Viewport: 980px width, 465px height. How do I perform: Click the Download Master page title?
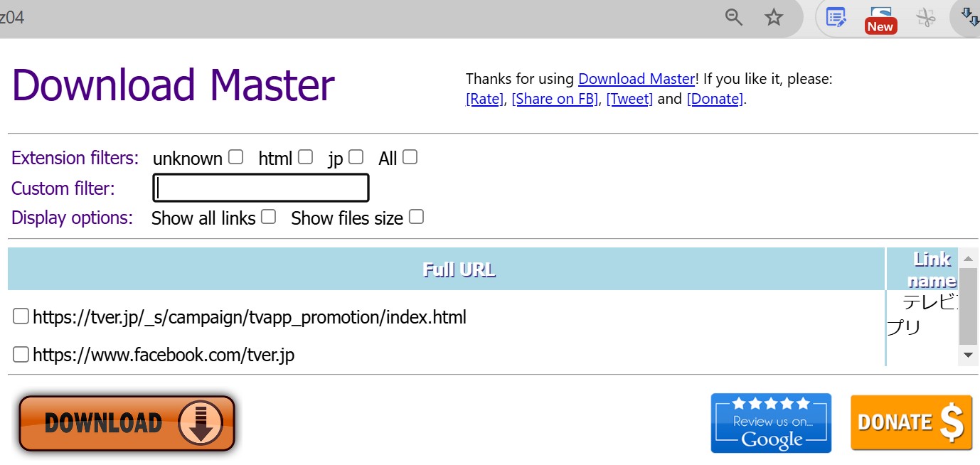(x=173, y=85)
